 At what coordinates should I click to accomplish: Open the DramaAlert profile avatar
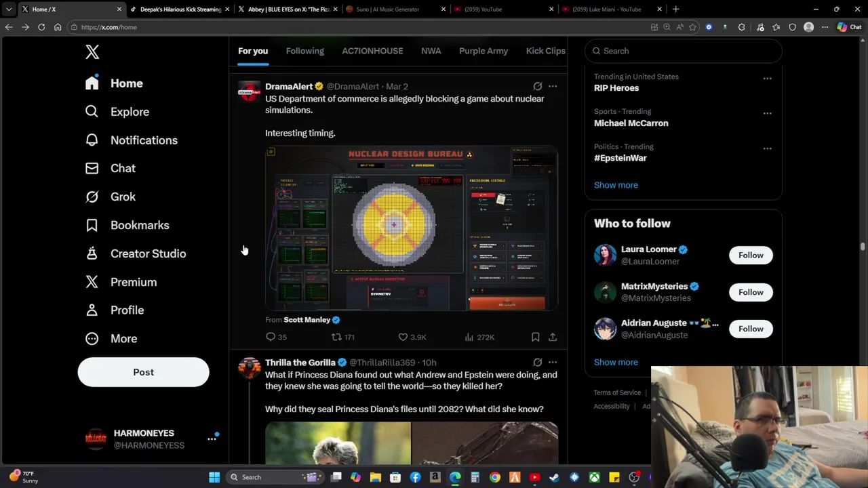[x=249, y=91]
